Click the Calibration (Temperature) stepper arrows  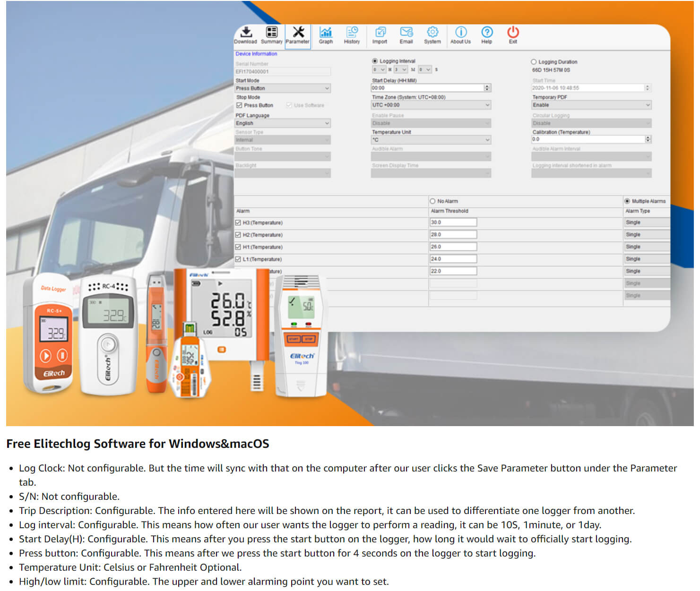[648, 139]
